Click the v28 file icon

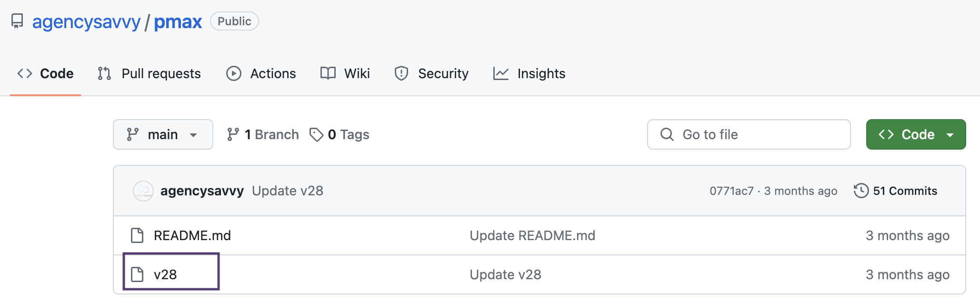(x=137, y=274)
